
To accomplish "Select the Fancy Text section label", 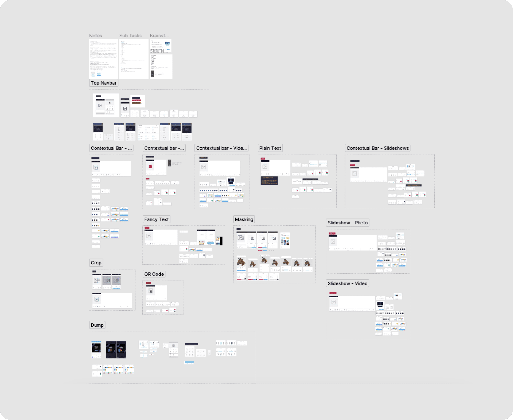I will click(x=156, y=219).
